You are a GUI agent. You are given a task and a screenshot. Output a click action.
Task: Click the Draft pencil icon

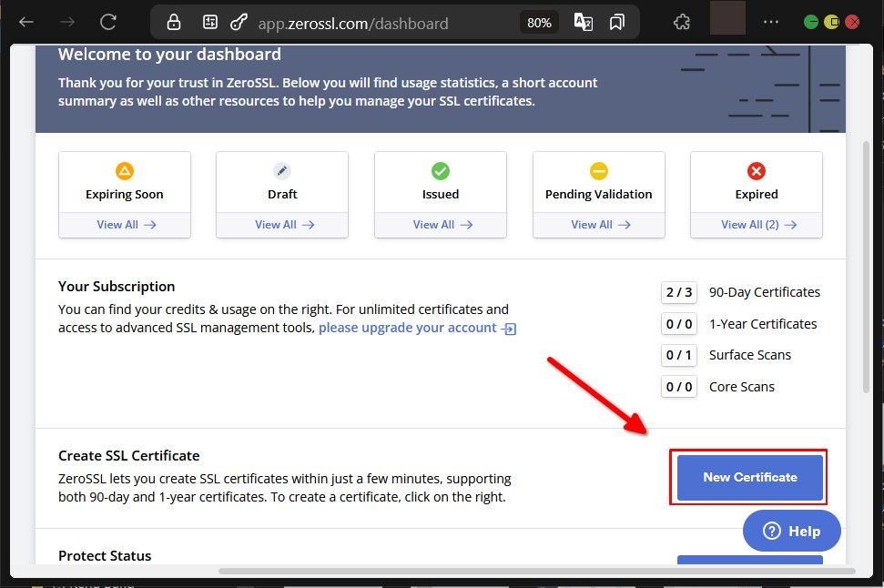click(x=282, y=171)
